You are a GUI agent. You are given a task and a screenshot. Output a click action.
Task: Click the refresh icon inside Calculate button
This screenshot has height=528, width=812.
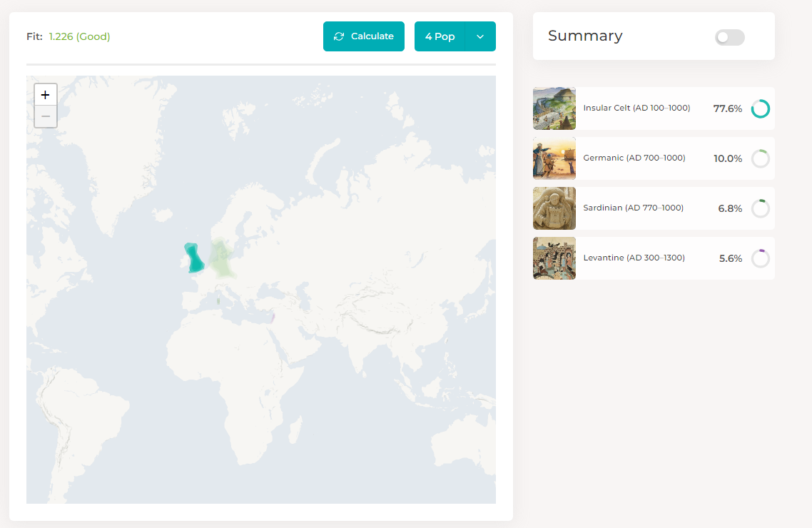point(339,36)
